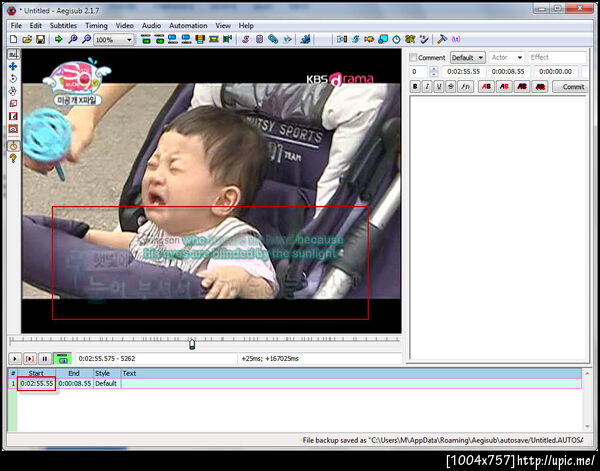Click into the Effect field
The height and width of the screenshot is (471, 600).
(557, 57)
